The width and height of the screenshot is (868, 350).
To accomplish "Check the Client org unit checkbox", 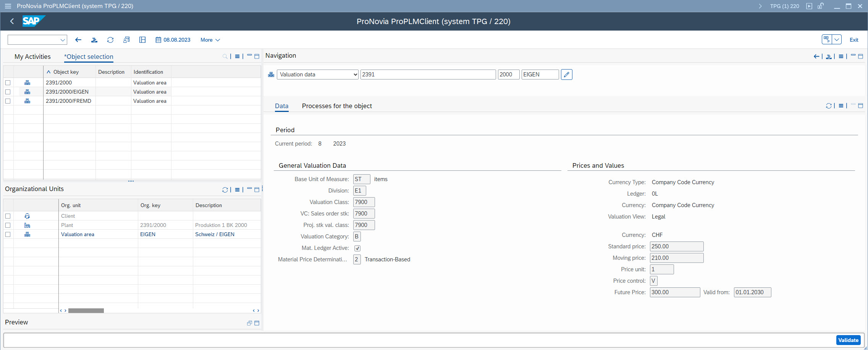I will [x=8, y=216].
